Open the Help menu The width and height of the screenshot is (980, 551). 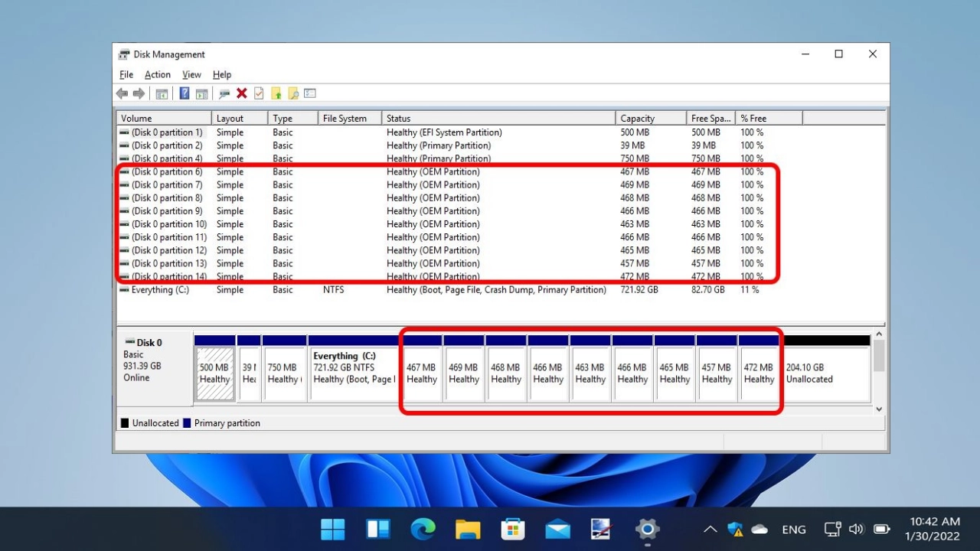[222, 74]
